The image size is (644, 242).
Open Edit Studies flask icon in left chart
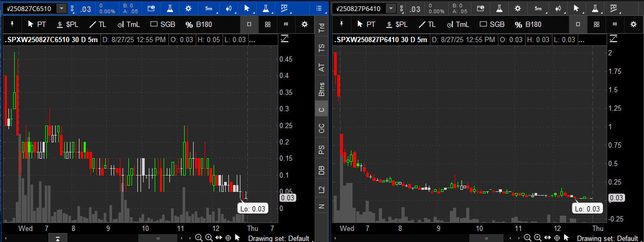(171, 8)
